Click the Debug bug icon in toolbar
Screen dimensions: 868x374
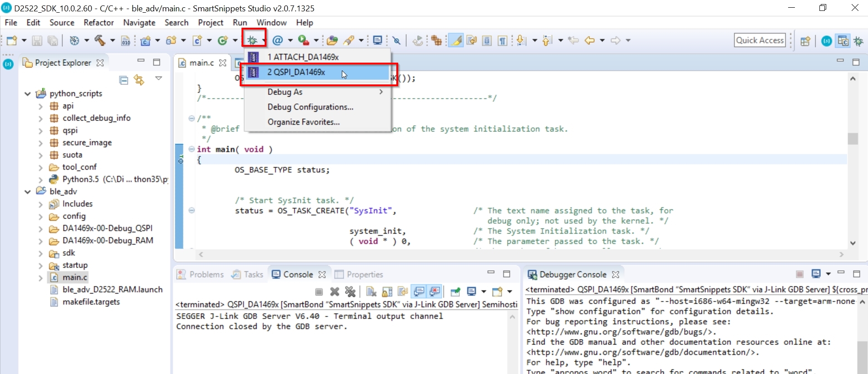252,40
